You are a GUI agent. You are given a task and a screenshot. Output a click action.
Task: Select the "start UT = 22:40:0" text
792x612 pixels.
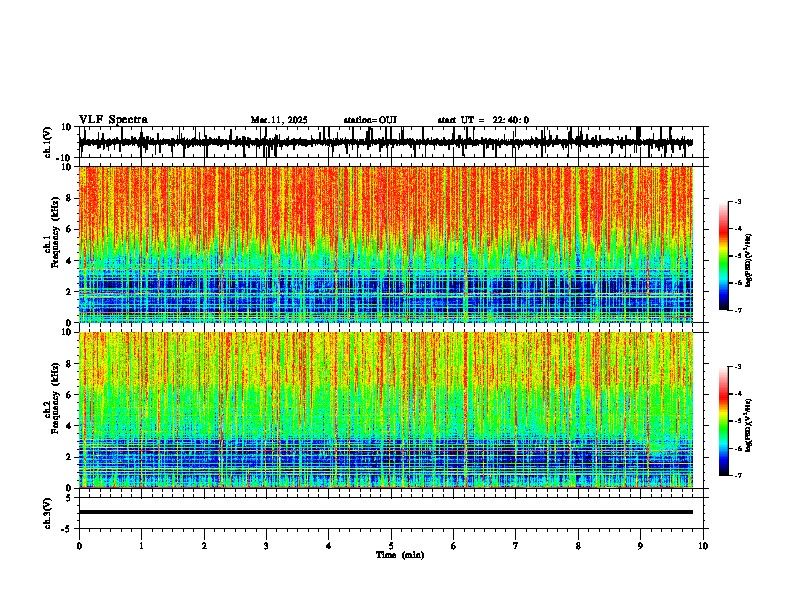(483, 120)
